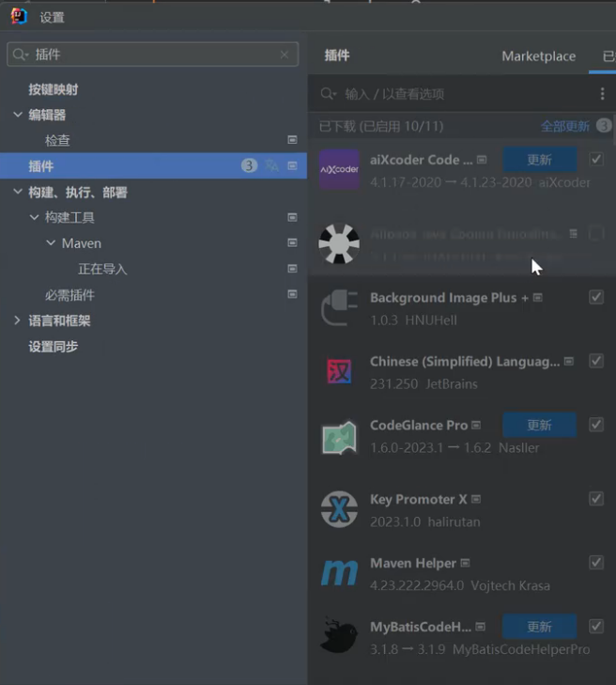
Task: Disable the MyBatisCodeHelperPro checkbox
Action: coord(596,627)
